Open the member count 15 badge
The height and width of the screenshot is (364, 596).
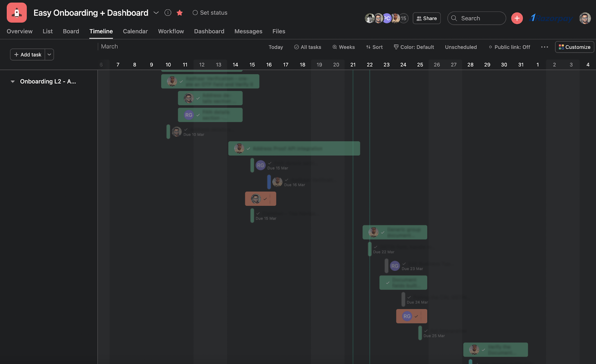403,18
